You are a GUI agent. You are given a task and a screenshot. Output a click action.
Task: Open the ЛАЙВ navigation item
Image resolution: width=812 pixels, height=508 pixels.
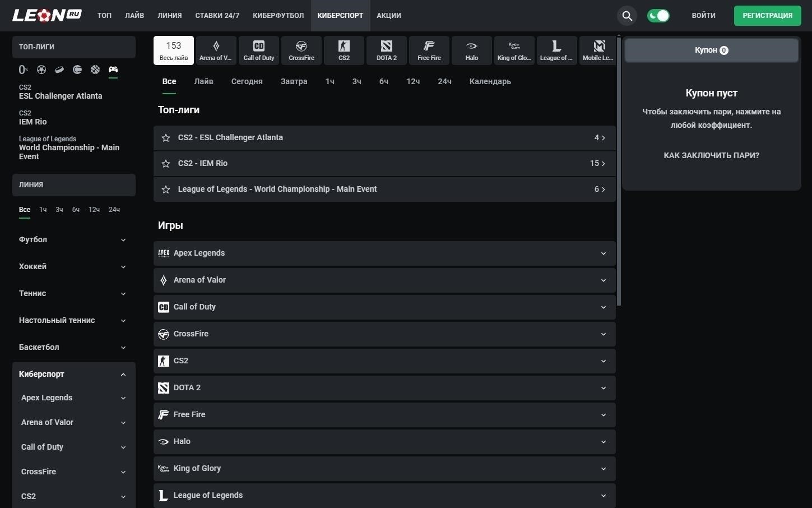[134, 16]
